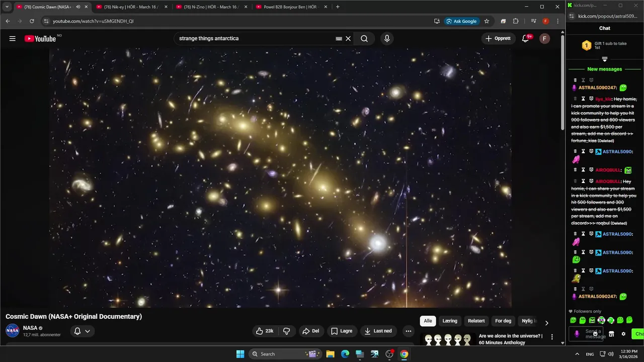Open File Explorer from taskbar
This screenshot has height=362, width=644.
click(331, 354)
